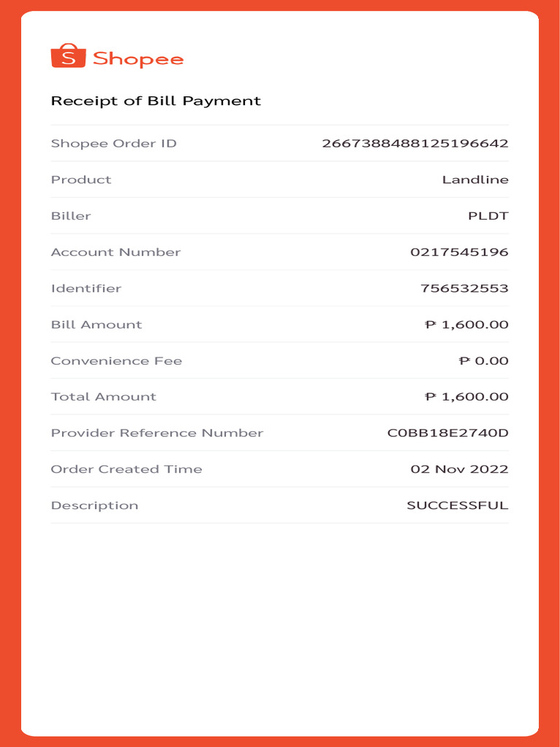Click the order date 02 Nov 2022

[x=459, y=469]
